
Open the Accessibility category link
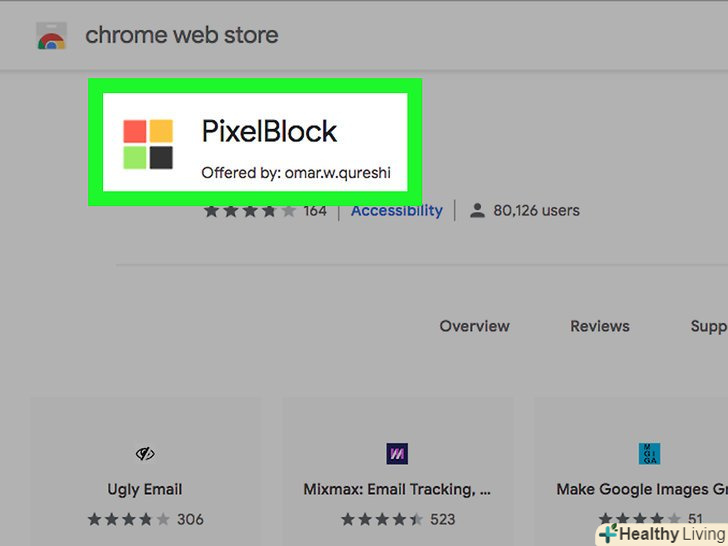[x=396, y=211]
